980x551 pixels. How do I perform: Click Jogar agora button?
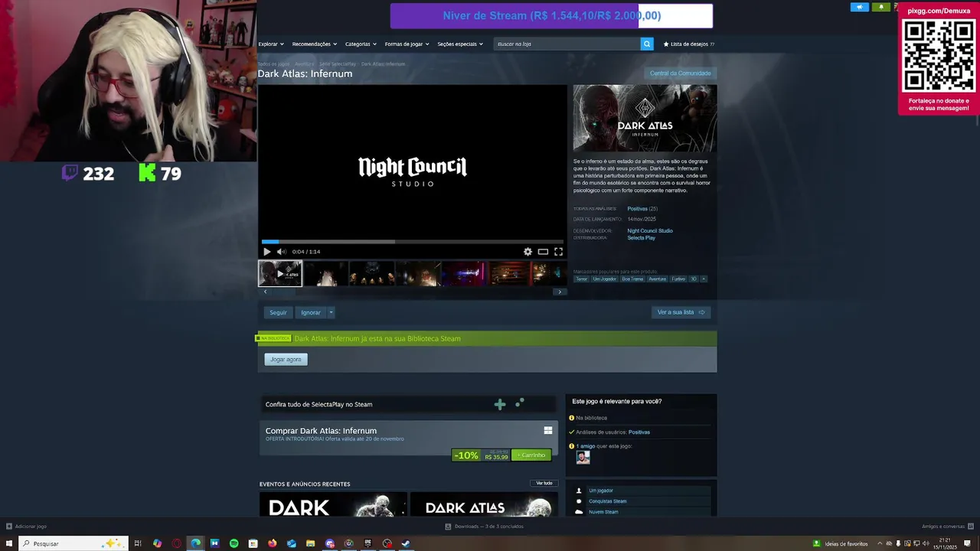[x=286, y=360]
